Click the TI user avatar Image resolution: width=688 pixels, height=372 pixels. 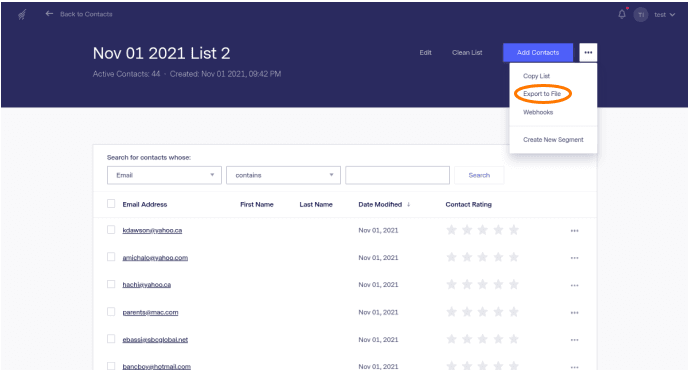click(x=641, y=14)
